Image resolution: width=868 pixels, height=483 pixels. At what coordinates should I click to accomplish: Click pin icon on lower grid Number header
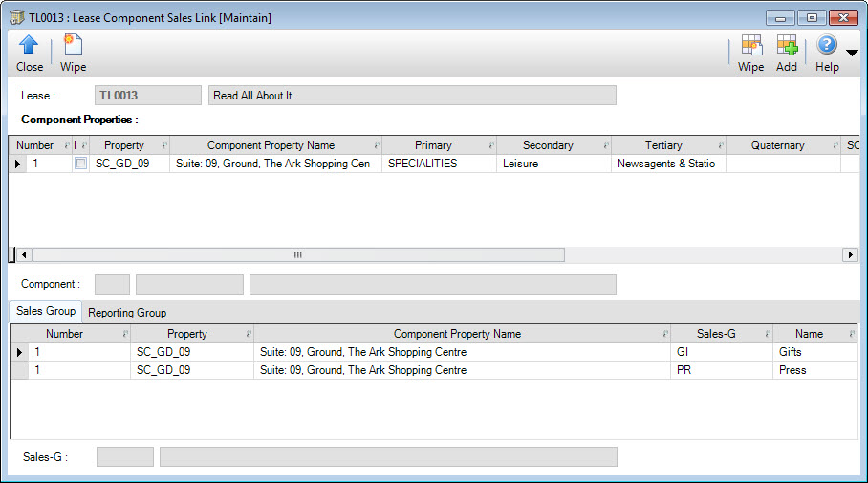pyautogui.click(x=125, y=334)
